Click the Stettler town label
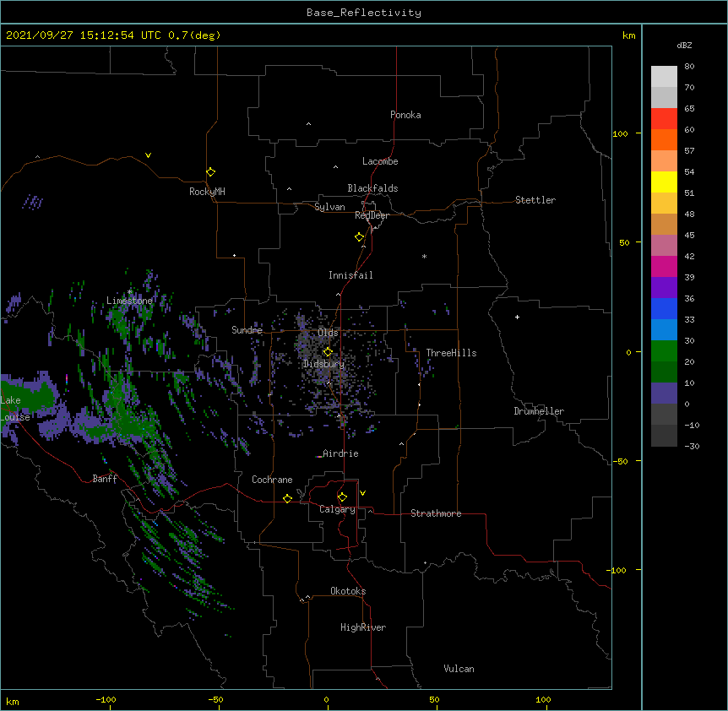 535,200
